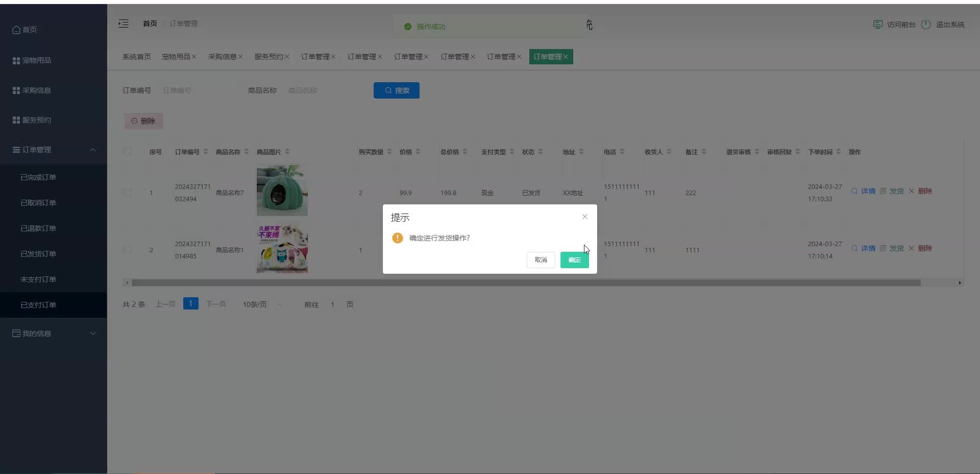Viewport: 980px width, 474px height.
Task: Sort by 审核回复 column
Action: 798,152
